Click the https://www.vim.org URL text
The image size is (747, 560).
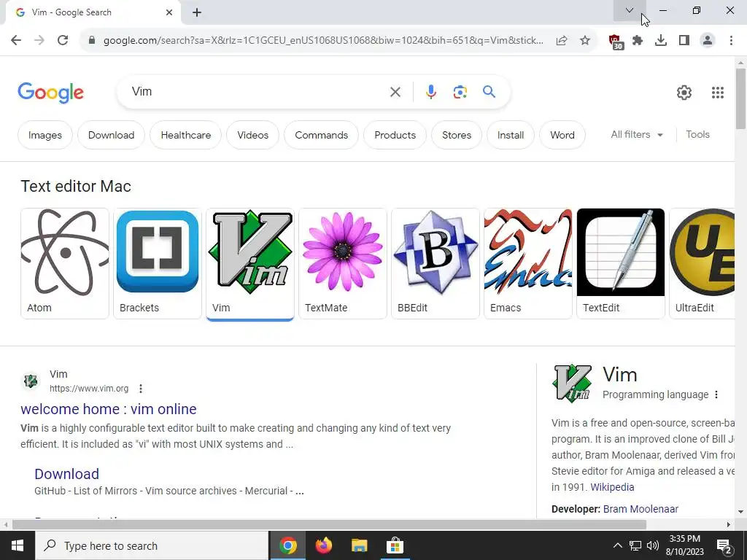89,389
